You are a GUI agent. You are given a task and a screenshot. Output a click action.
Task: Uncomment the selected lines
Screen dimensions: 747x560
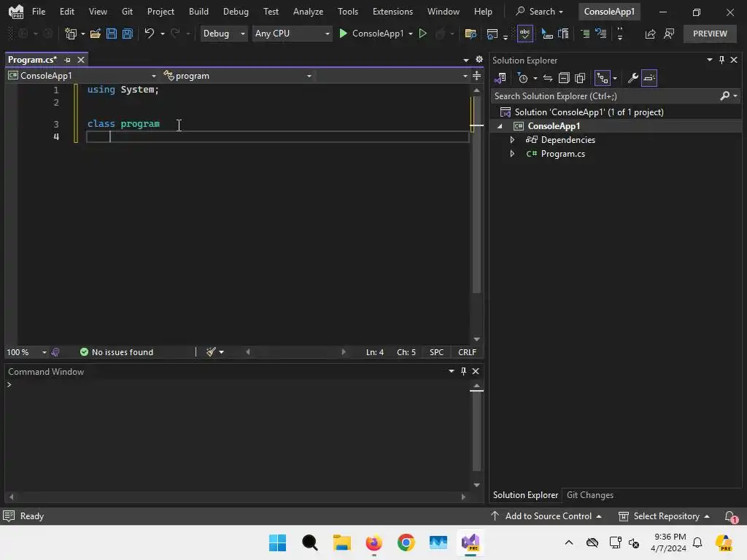coord(601,34)
